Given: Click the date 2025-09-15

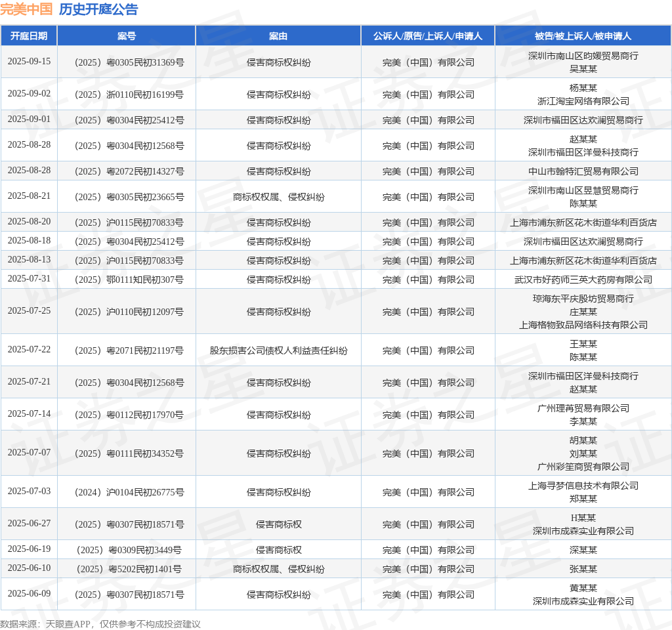Looking at the screenshot, I should [29, 61].
